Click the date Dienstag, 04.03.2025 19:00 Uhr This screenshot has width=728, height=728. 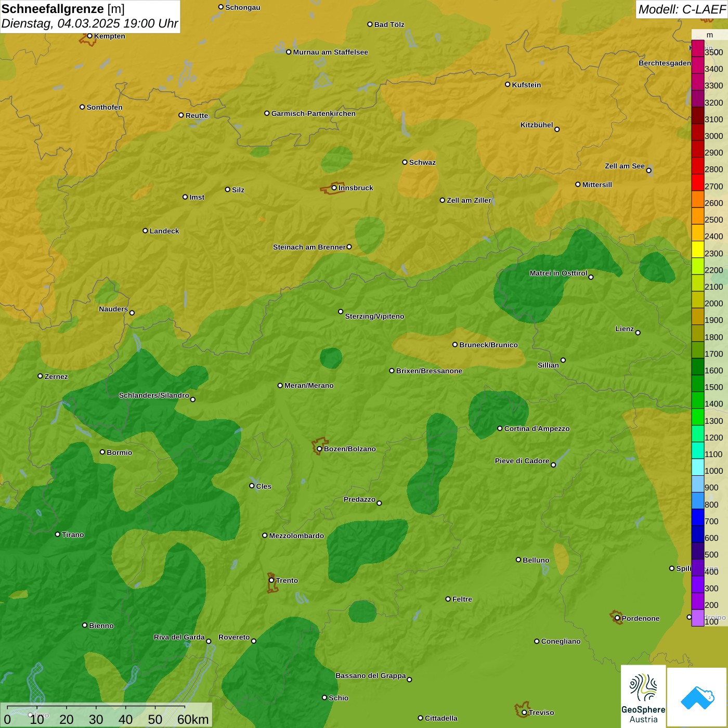(90, 23)
